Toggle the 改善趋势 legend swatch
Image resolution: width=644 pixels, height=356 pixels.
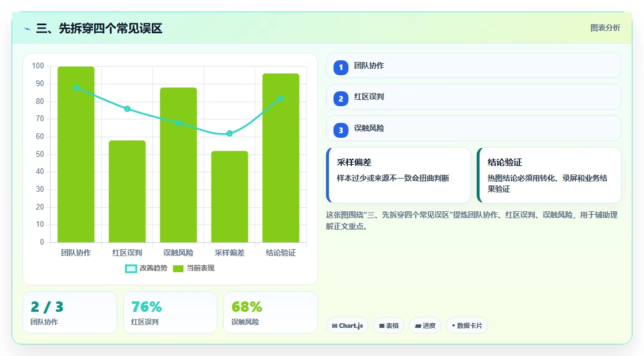pyautogui.click(x=131, y=268)
